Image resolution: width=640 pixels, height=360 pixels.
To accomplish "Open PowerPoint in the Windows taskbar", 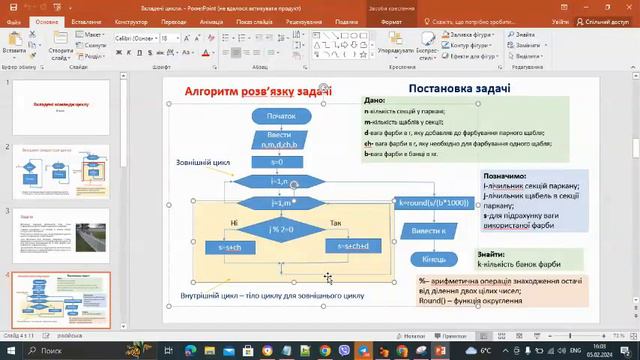I will [440, 351].
